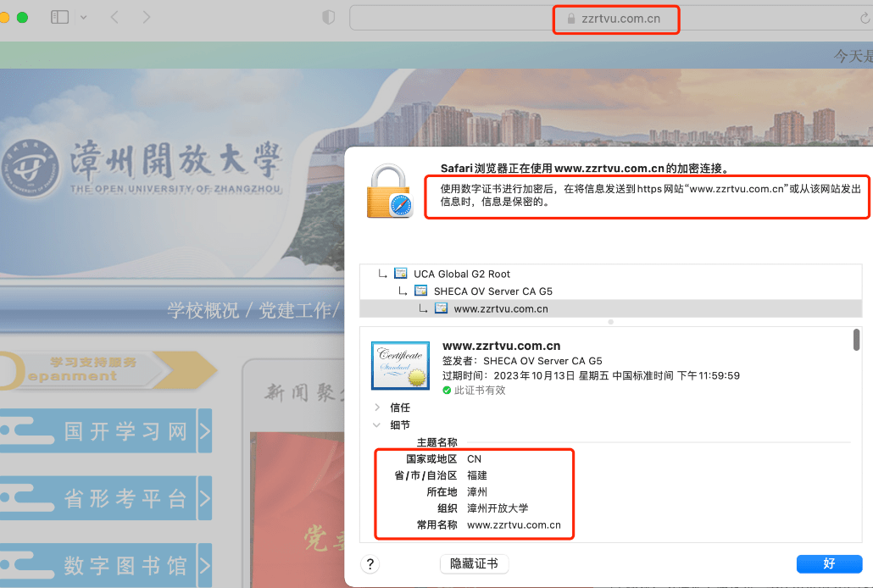Click the UCA Global G2 Root icon

click(x=400, y=274)
